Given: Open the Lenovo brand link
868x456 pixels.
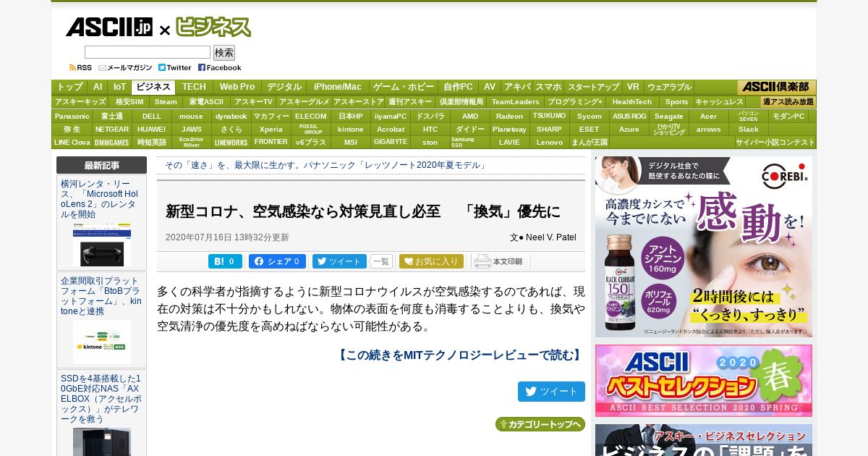Looking at the screenshot, I should click(x=550, y=142).
